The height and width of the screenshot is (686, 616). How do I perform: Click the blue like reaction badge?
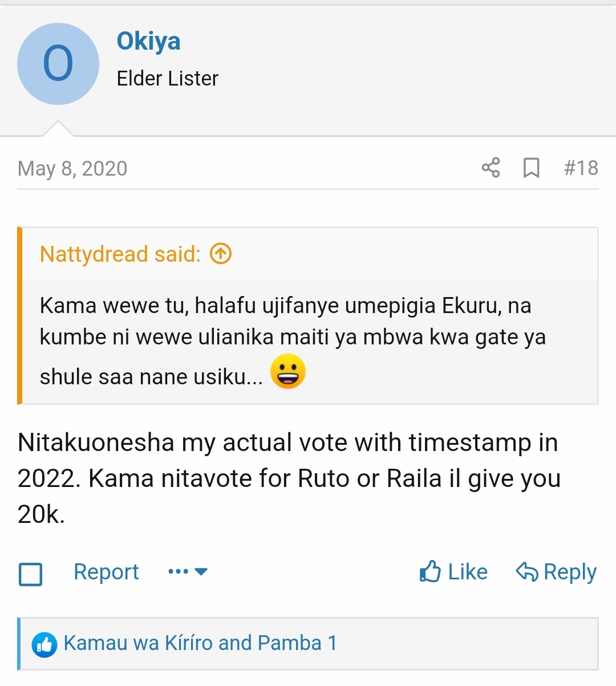(x=44, y=644)
